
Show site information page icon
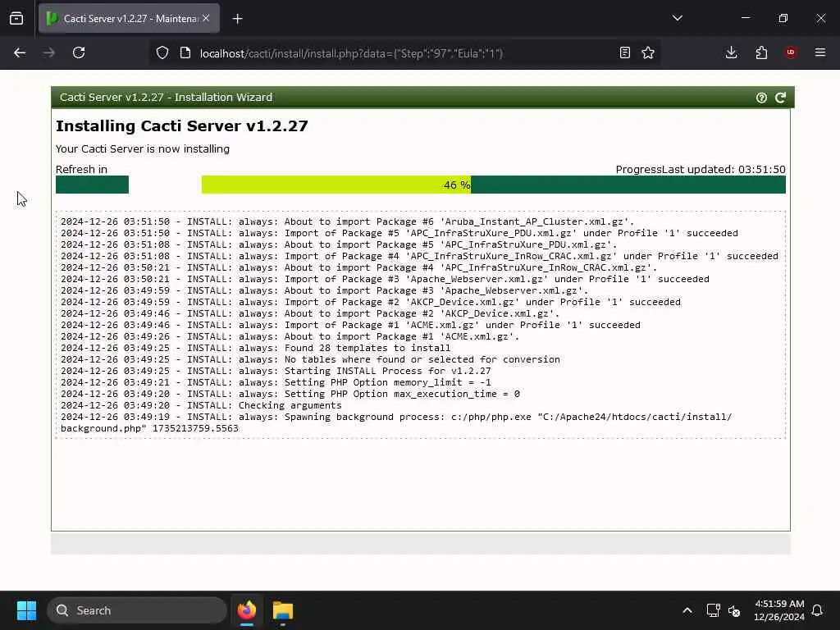[x=185, y=52]
